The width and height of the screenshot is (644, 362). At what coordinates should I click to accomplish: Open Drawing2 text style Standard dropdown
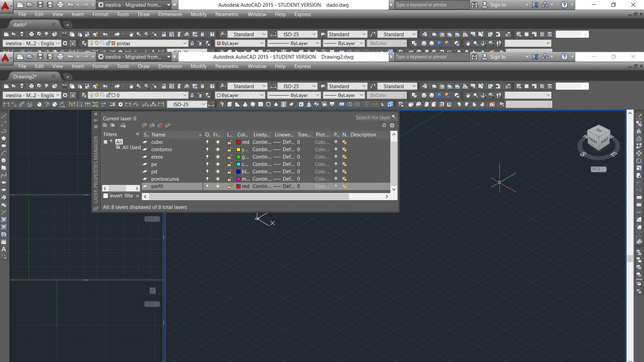click(x=247, y=86)
